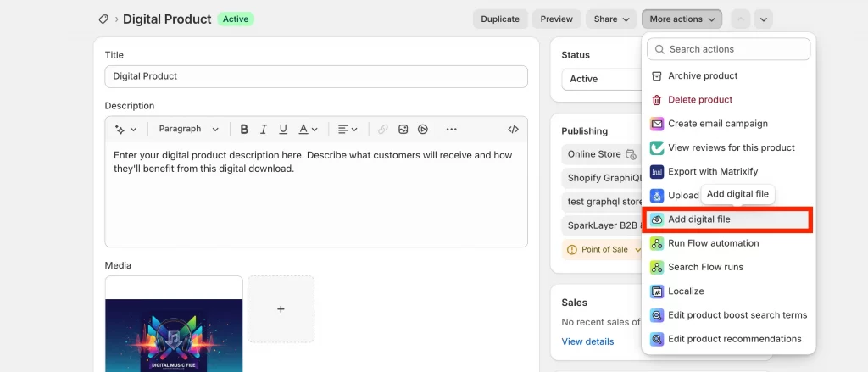Apply italic formatting in the editor
The width and height of the screenshot is (868, 372).
click(264, 130)
